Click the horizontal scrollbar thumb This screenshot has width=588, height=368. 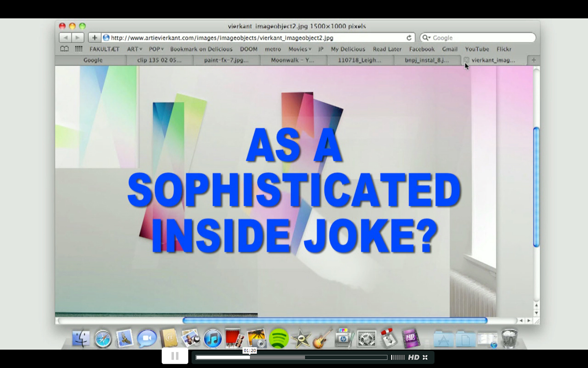tap(335, 320)
